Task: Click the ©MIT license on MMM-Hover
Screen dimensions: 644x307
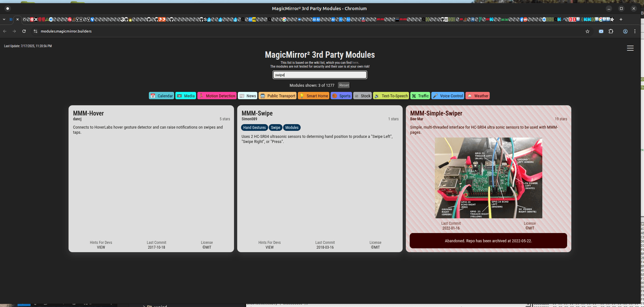Action: 207,247
